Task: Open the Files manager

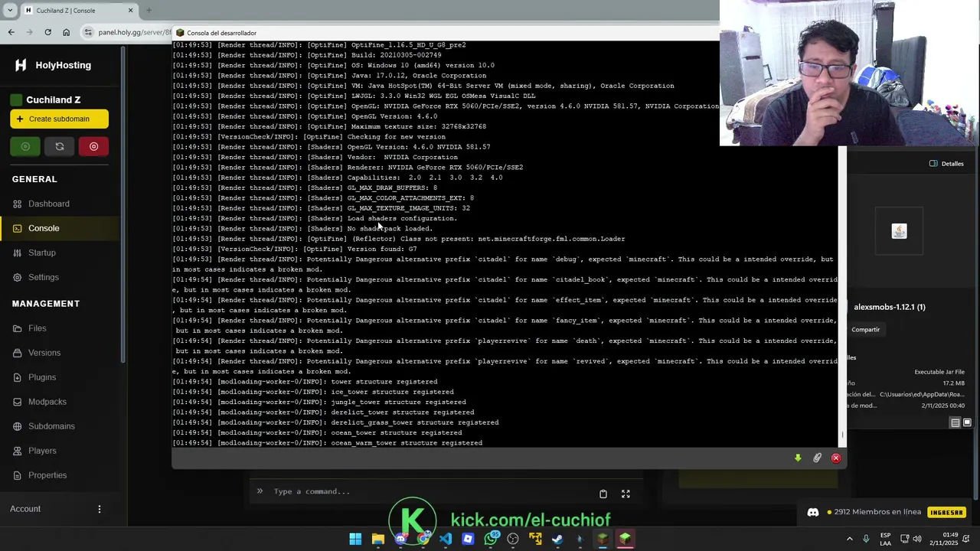Action: tap(38, 328)
